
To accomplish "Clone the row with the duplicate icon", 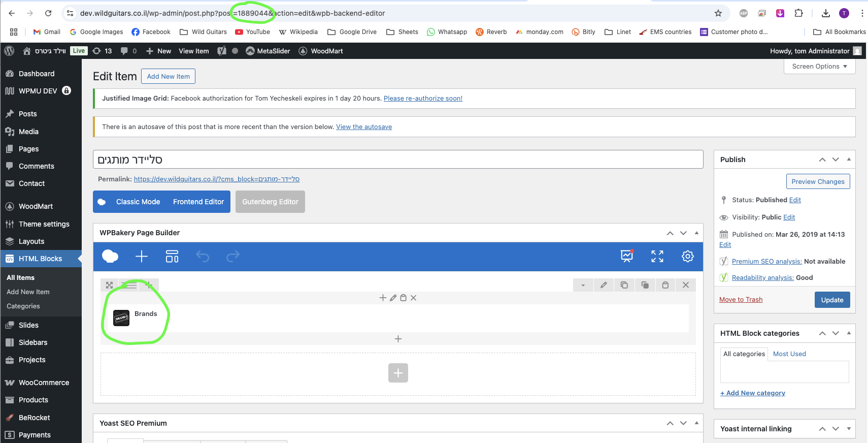I will point(645,285).
